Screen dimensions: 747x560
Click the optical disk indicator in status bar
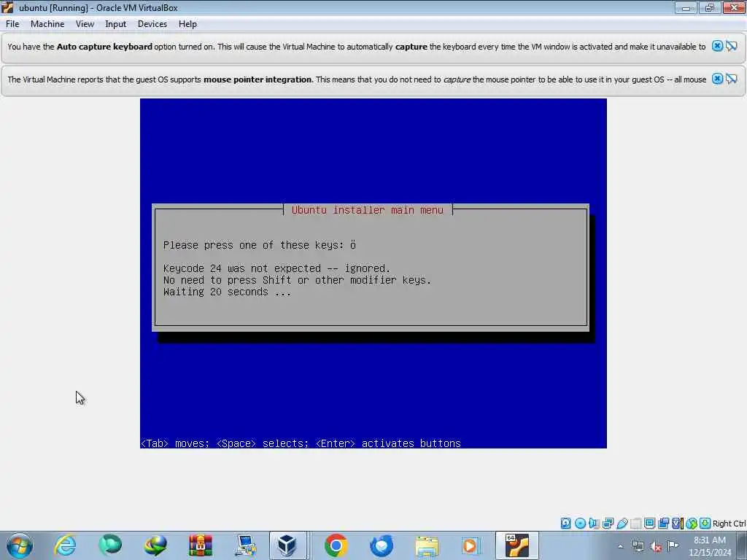pos(580,524)
